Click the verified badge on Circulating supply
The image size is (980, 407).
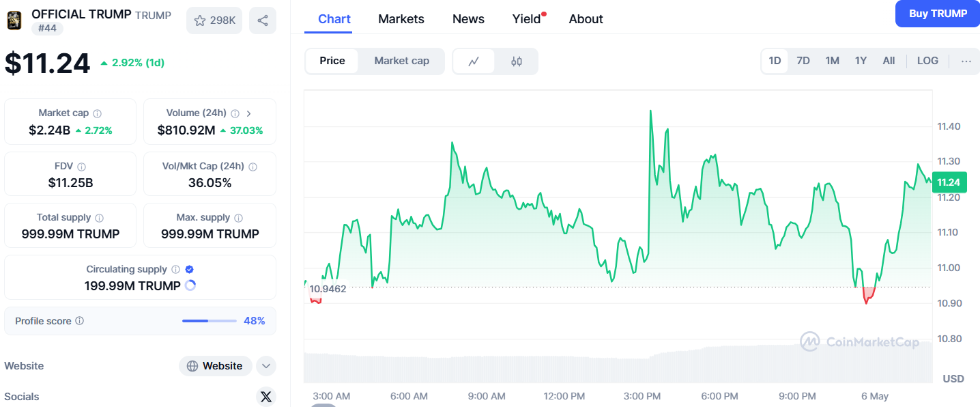(189, 270)
